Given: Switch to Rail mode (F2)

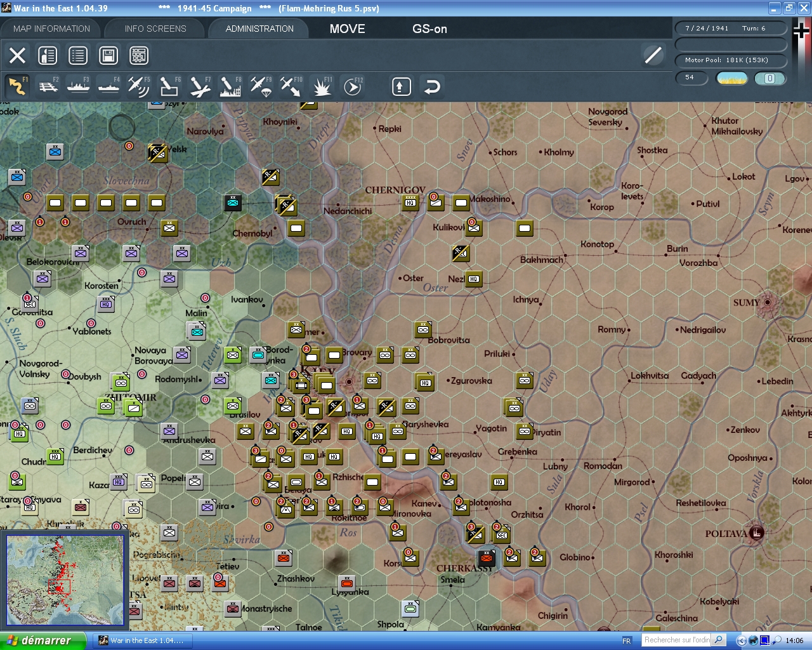Looking at the screenshot, I should [48, 86].
